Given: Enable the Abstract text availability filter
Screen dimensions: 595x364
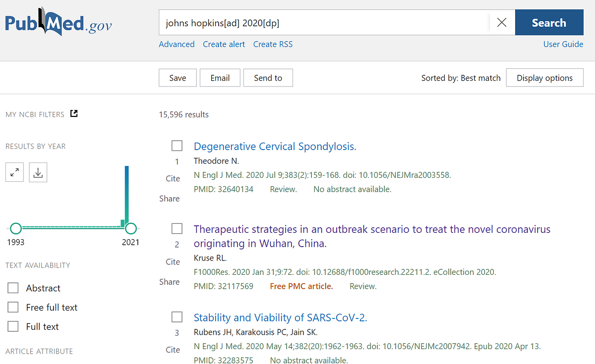Looking at the screenshot, I should click(x=13, y=288).
